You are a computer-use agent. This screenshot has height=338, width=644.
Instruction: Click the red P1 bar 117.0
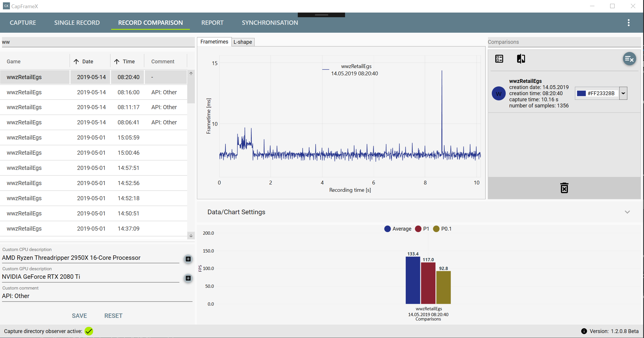point(428,283)
